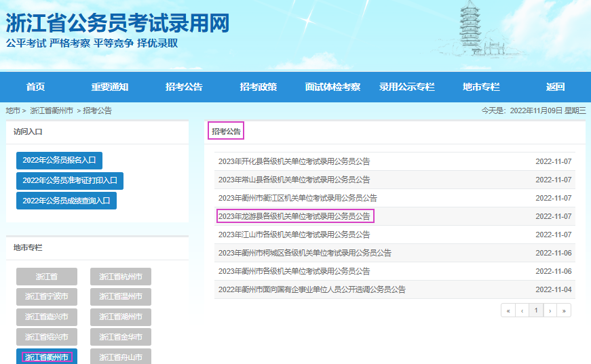This screenshot has height=364, width=591.
Task: Click the 浙江省衢州市 breadcrumb link
Action: pos(52,110)
